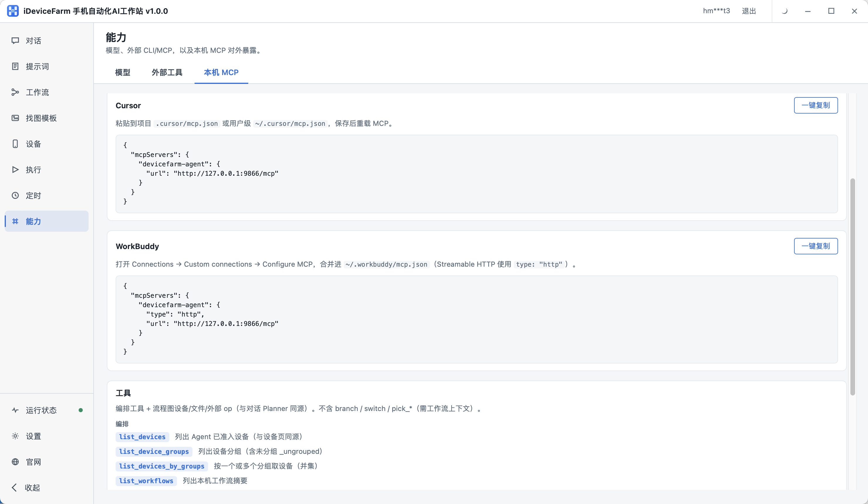Viewport: 868px width, 504px height.
Task: Click the 能力 hash icon
Action: 15,221
